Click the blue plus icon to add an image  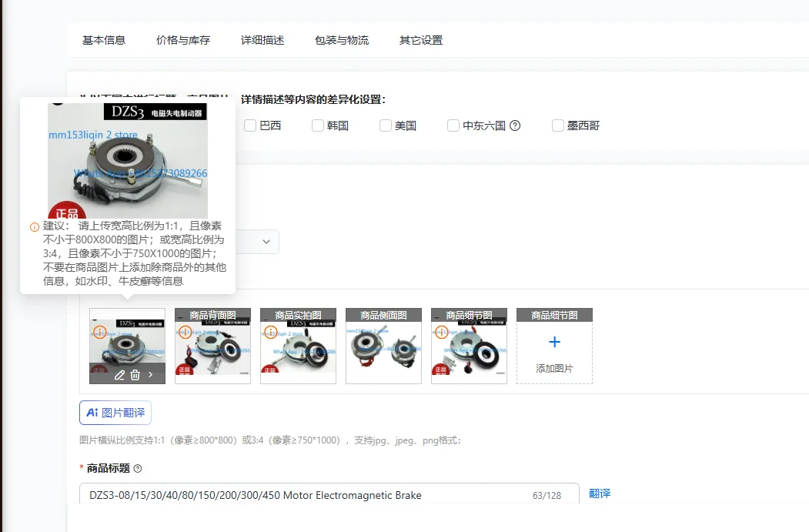pos(555,342)
